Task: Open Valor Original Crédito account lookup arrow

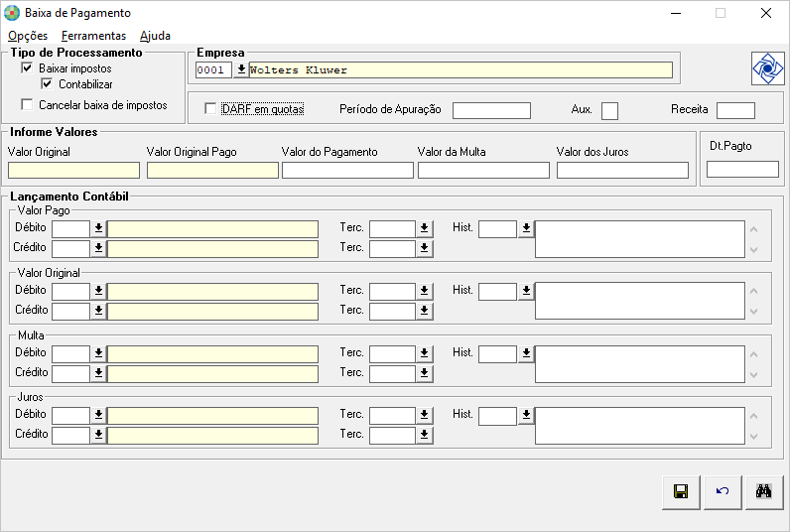Action: (99, 311)
